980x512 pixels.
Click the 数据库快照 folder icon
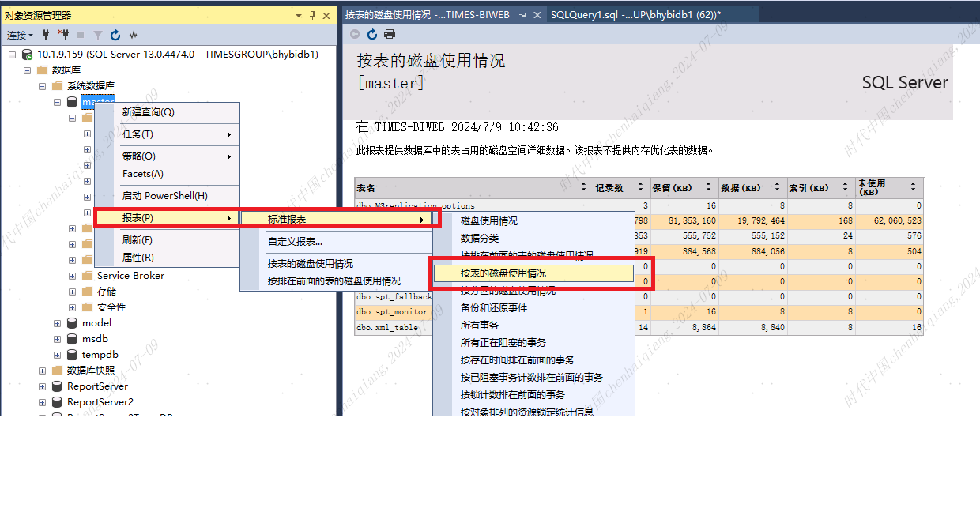click(57, 371)
